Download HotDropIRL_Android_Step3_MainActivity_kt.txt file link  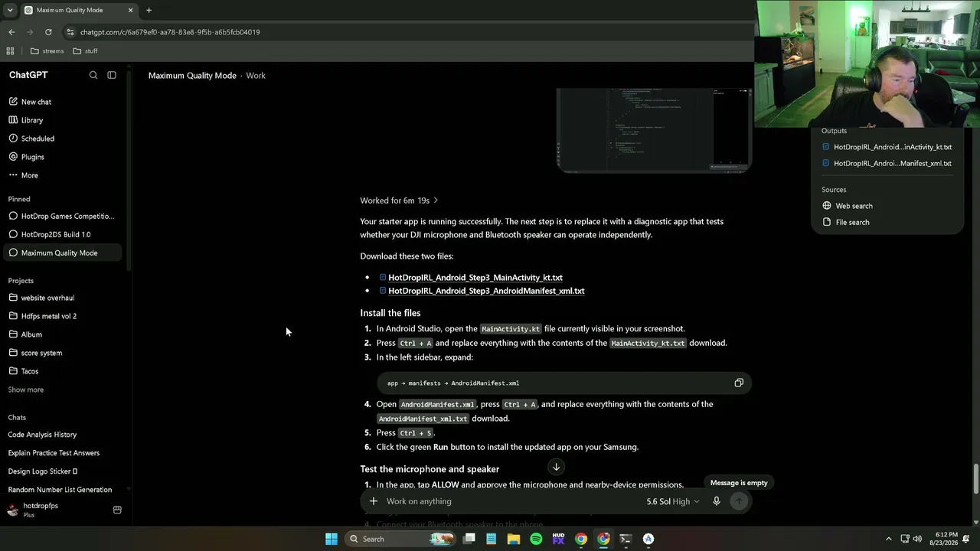coord(475,278)
